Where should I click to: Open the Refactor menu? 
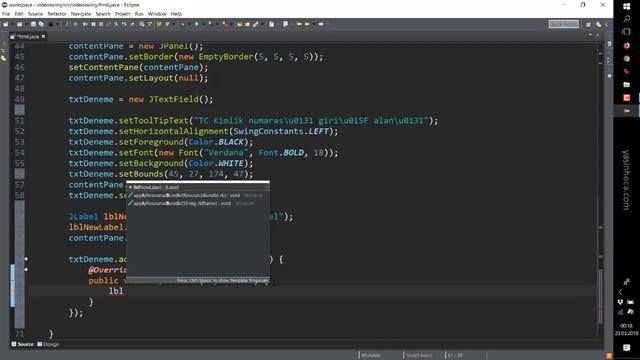click(x=57, y=14)
